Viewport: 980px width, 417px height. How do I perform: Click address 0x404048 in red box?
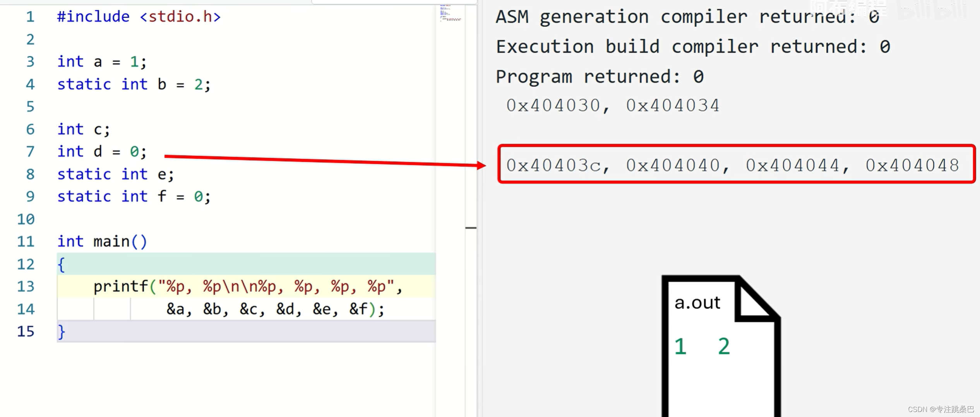point(912,165)
